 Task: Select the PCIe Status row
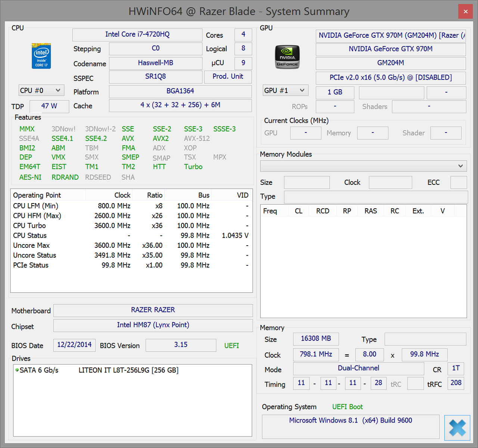tap(131, 265)
